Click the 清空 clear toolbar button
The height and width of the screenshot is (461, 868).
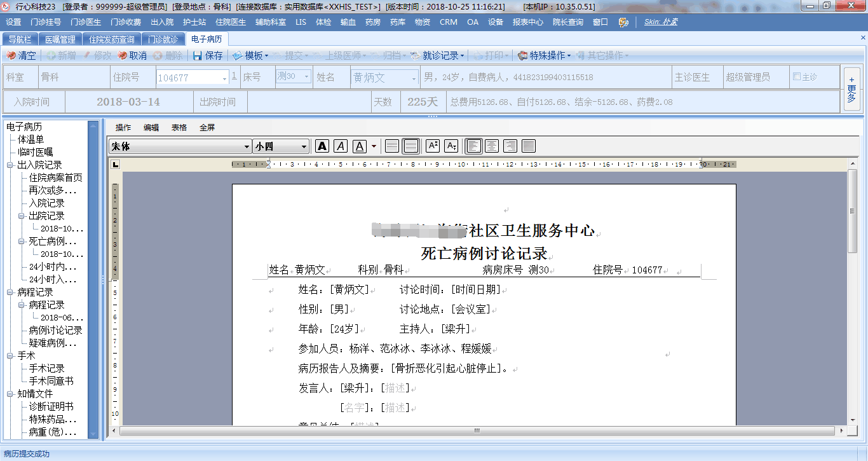point(21,56)
